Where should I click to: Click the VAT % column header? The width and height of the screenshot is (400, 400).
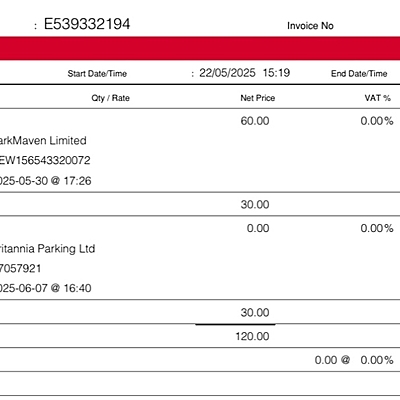click(x=377, y=98)
